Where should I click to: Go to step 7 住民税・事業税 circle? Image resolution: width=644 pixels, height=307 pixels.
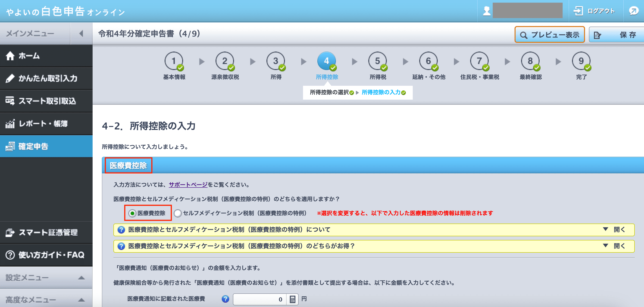pos(479,61)
